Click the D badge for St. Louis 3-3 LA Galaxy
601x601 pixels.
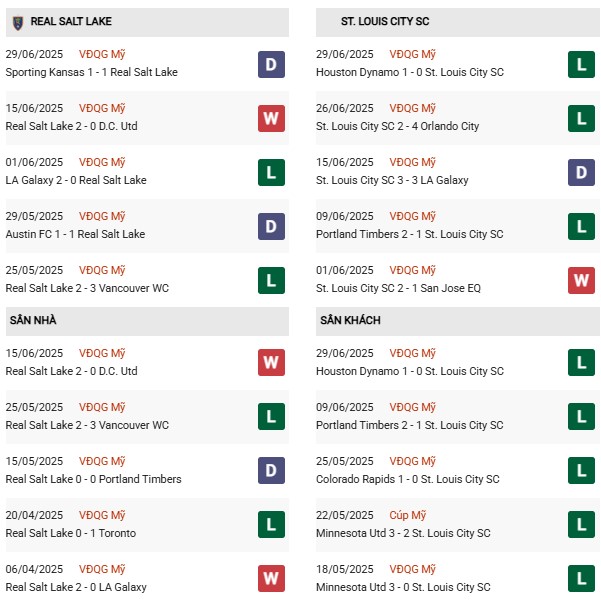(x=581, y=172)
